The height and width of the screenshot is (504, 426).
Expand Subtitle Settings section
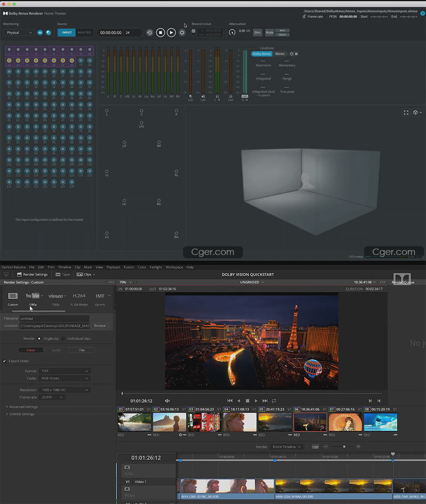click(x=20, y=414)
